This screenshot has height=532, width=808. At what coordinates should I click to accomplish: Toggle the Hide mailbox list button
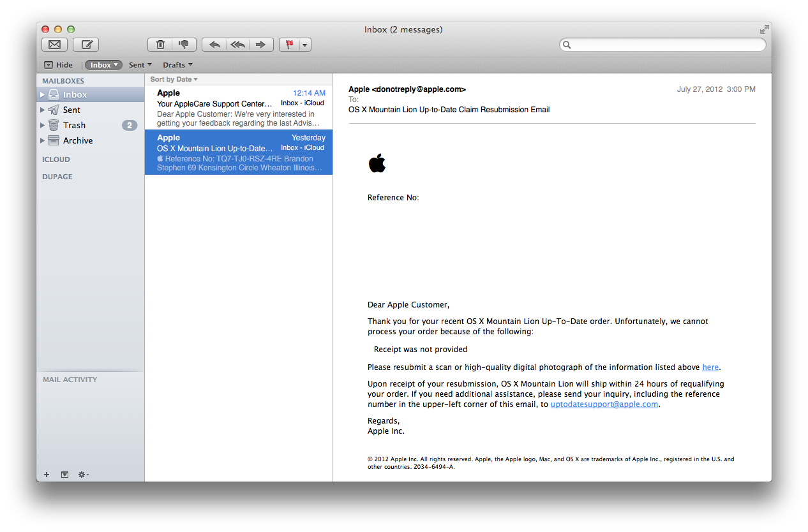coord(58,65)
